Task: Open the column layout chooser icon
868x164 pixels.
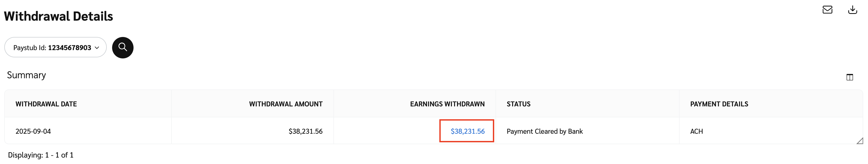Action: click(850, 77)
